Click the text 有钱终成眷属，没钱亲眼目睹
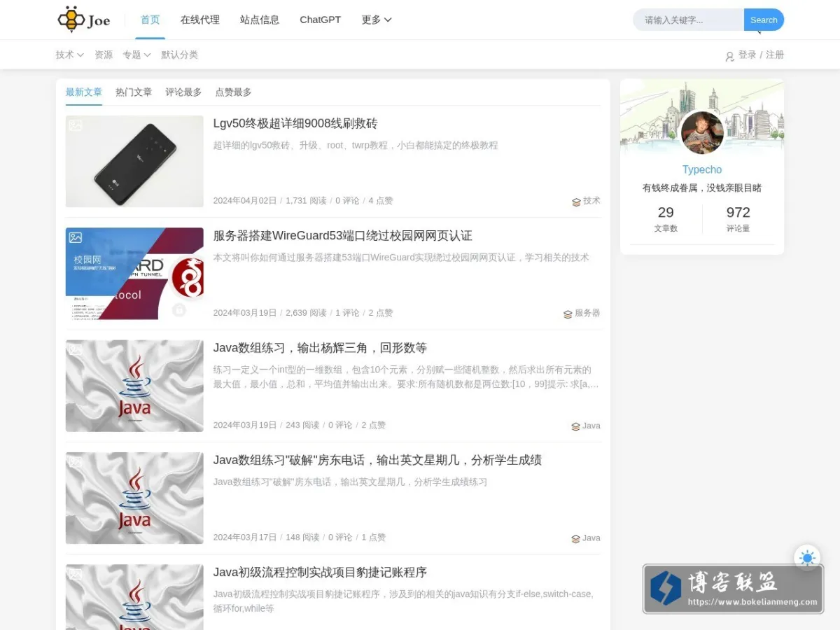Viewport: 840px width, 630px height. (702, 188)
